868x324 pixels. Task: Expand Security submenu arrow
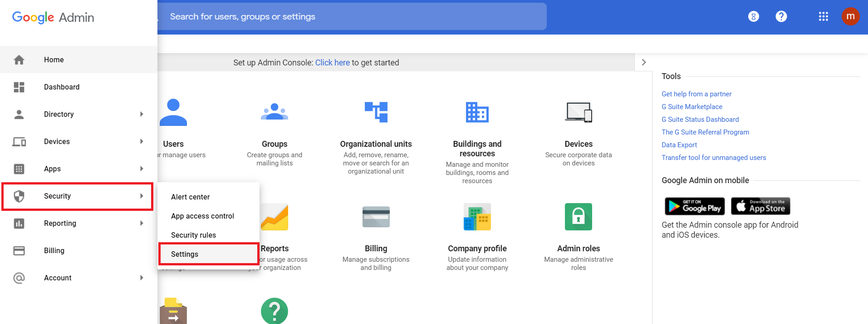click(142, 196)
